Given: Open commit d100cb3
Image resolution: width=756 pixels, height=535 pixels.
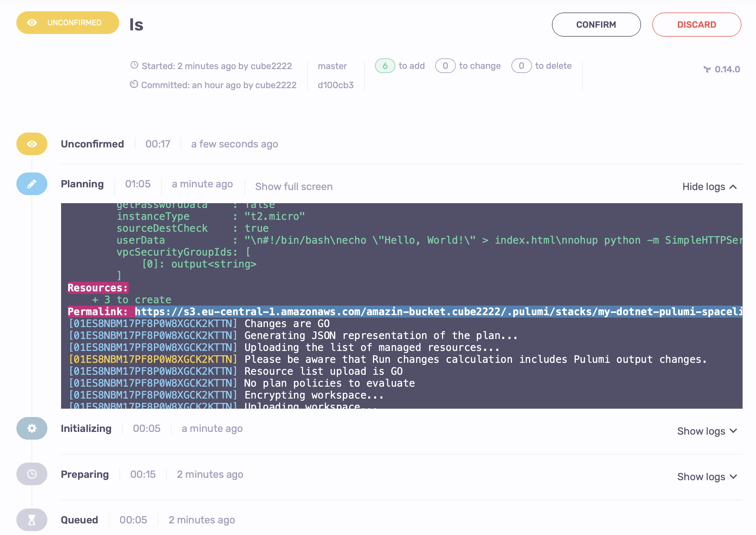Looking at the screenshot, I should [x=335, y=85].
